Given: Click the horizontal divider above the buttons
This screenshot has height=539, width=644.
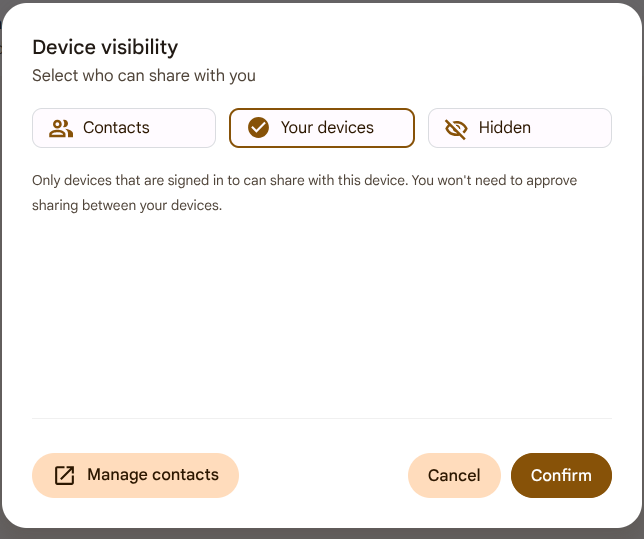Looking at the screenshot, I should (321, 418).
